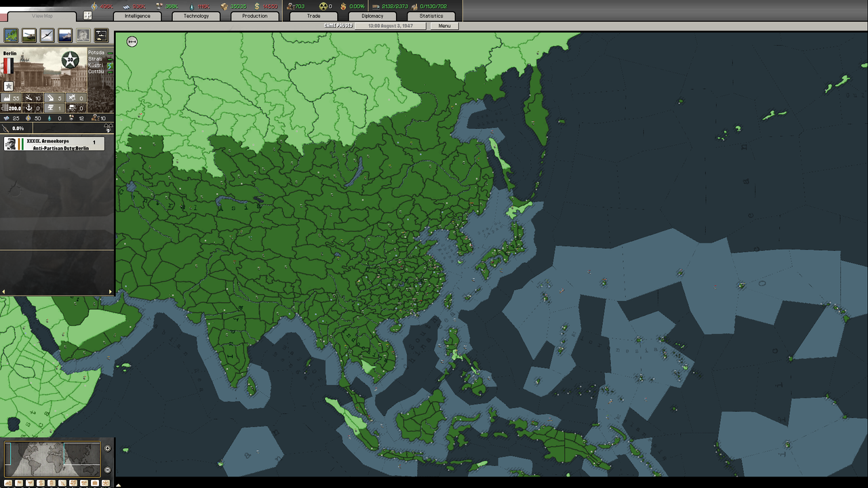Click the star icon in the Berlin province panel
Viewport: 868px width, 488px height.
tap(8, 86)
